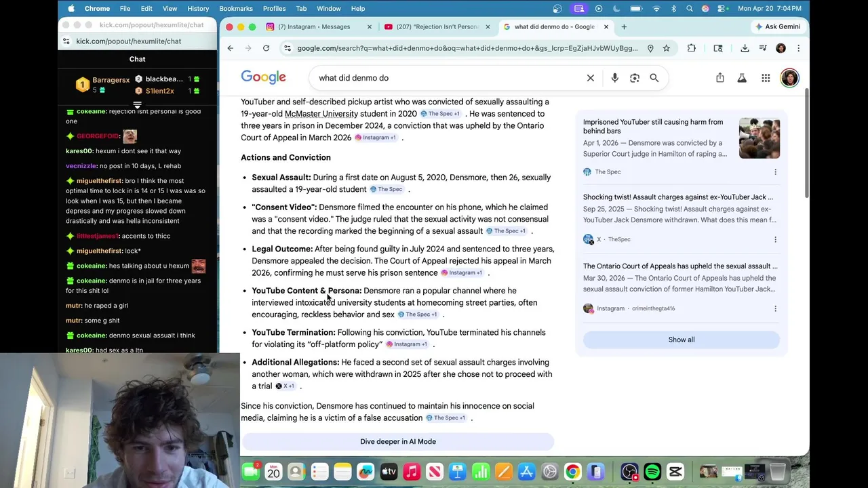The width and height of the screenshot is (868, 488).
Task: Click X +1 source chip after Additional Allegations
Action: point(285,386)
